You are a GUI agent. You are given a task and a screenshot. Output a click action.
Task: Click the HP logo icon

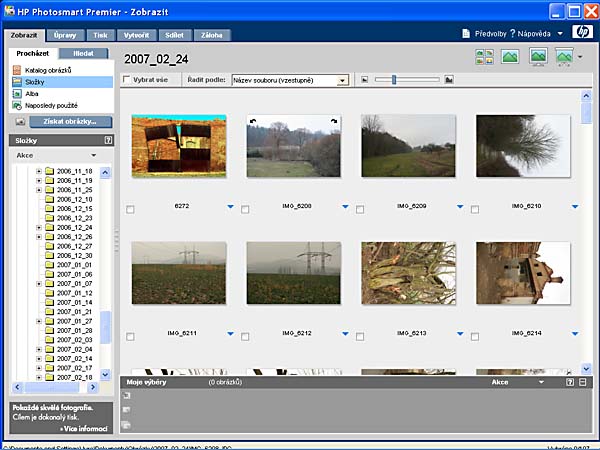(583, 33)
